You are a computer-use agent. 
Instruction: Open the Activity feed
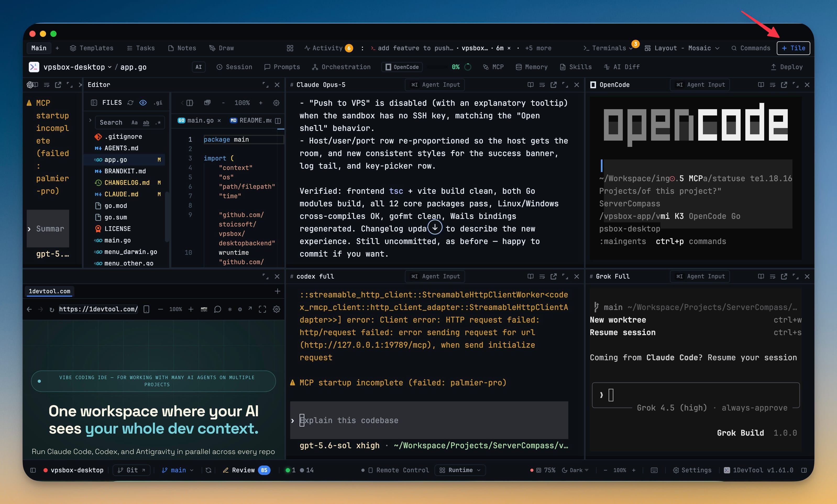tap(328, 48)
